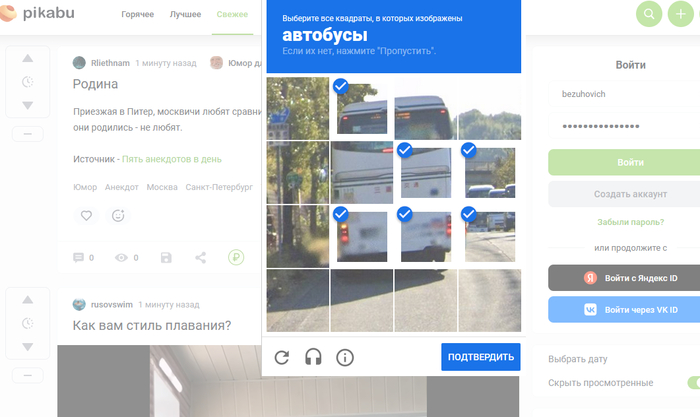Click the ruble donate icon
Screen dimensions: 700x417
pyautogui.click(x=236, y=258)
